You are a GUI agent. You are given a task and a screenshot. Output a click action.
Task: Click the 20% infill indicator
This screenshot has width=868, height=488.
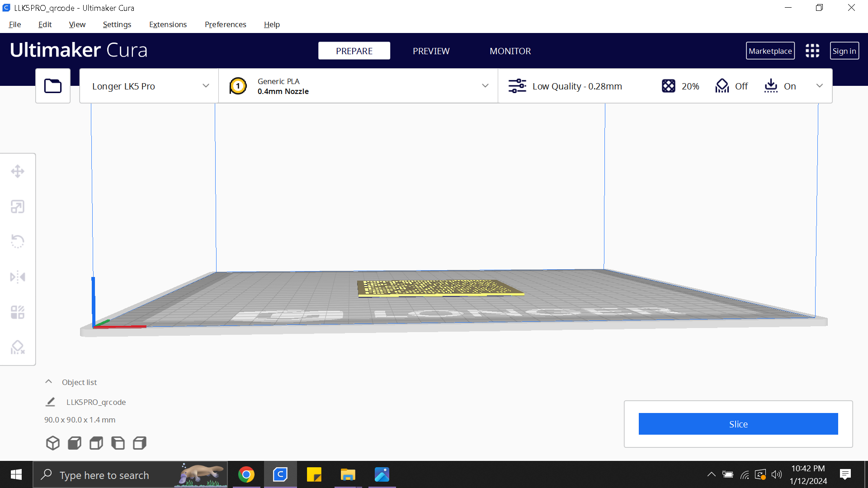point(680,86)
